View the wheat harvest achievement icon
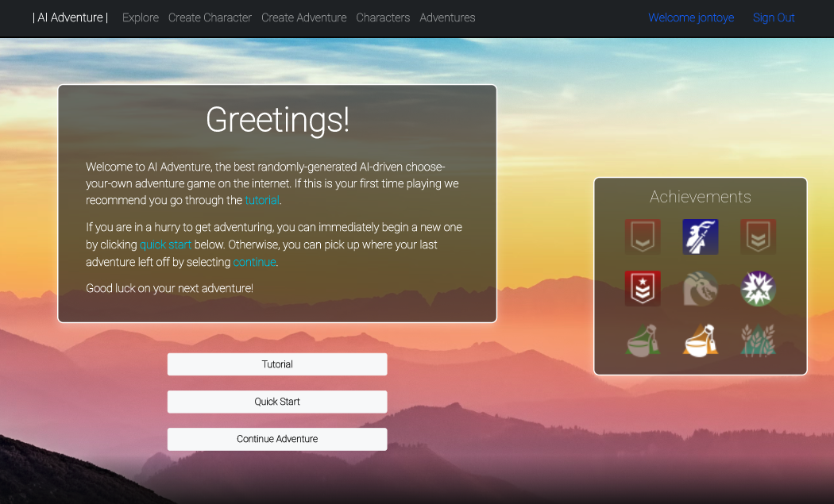Viewport: 834px width, 504px height. click(x=758, y=341)
